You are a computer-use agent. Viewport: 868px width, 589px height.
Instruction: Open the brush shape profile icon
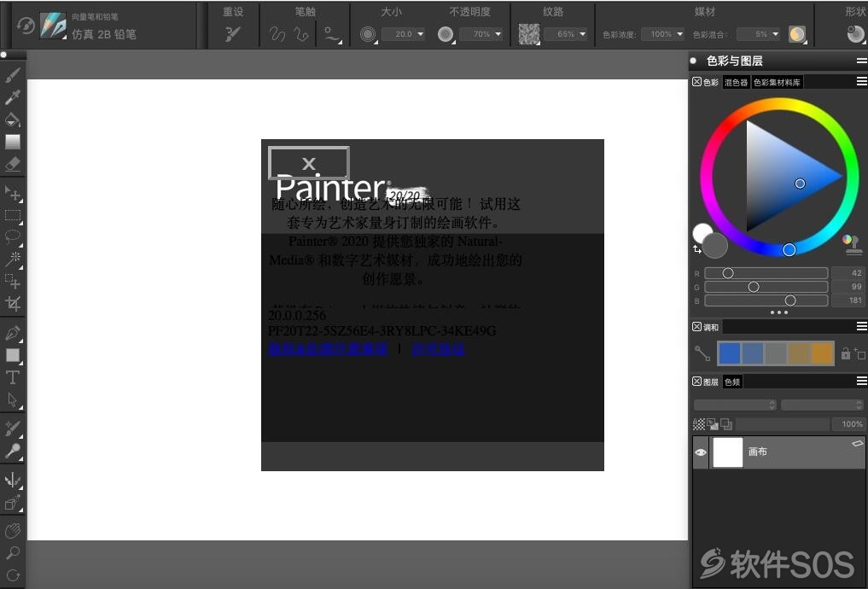[856, 34]
